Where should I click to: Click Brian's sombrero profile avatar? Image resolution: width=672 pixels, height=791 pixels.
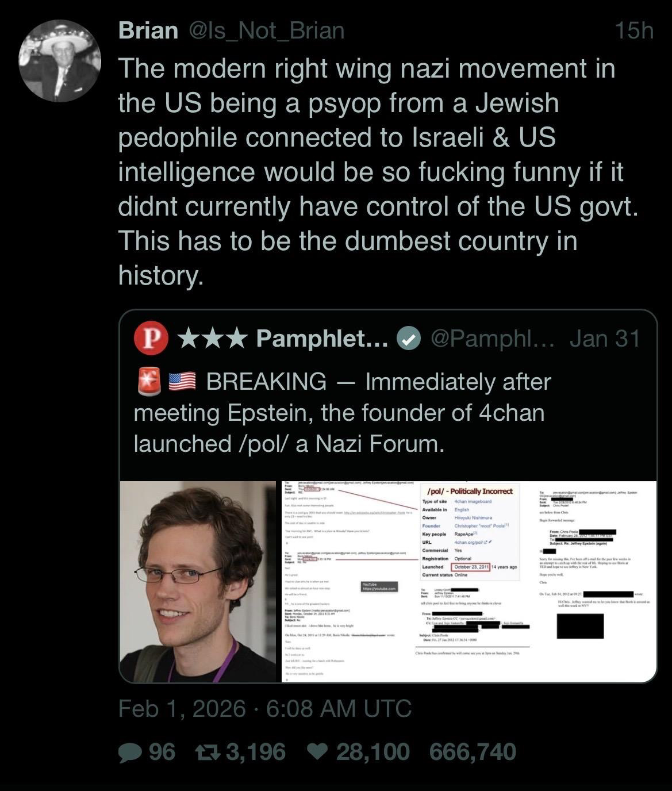60,61
